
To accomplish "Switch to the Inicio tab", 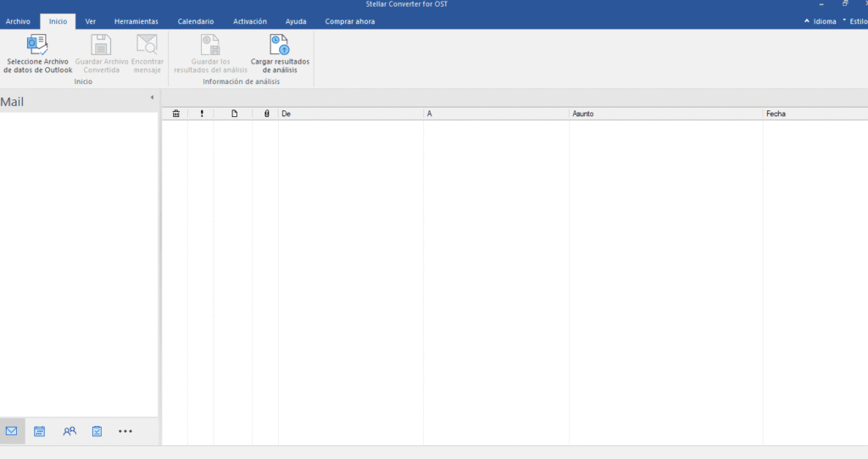I will [58, 21].
